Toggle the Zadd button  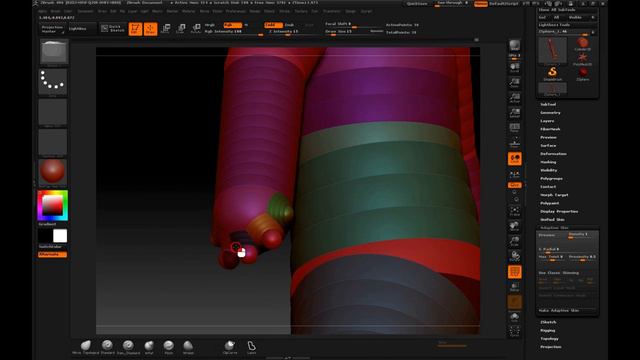point(273,25)
